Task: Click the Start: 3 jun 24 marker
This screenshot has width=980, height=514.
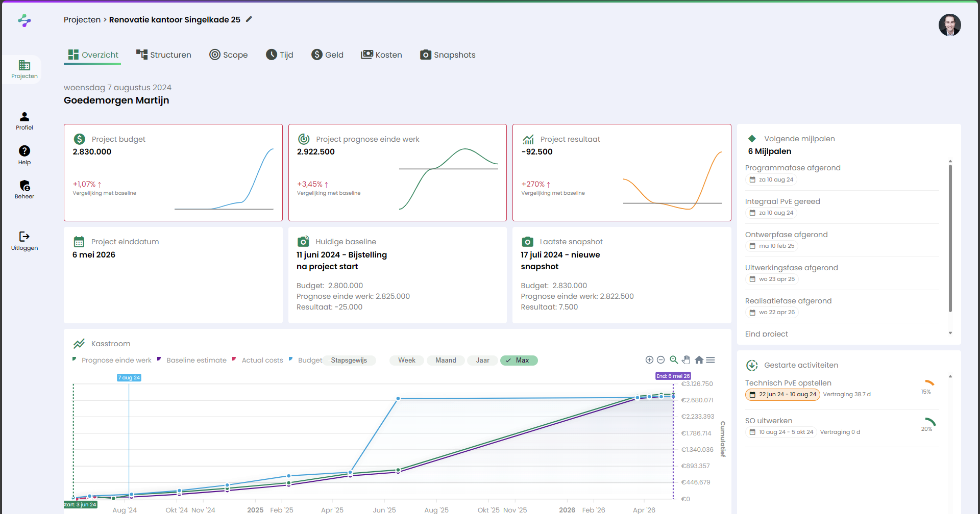Action: point(80,504)
